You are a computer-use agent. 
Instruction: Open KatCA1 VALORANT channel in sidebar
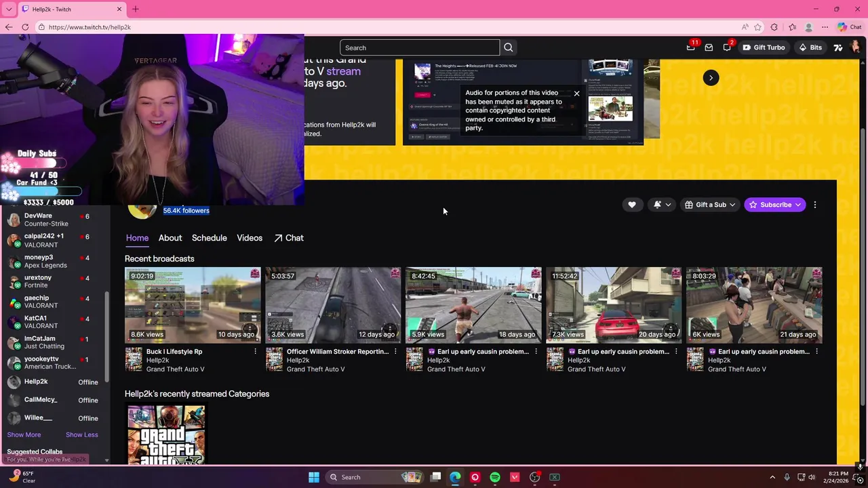tap(54, 322)
